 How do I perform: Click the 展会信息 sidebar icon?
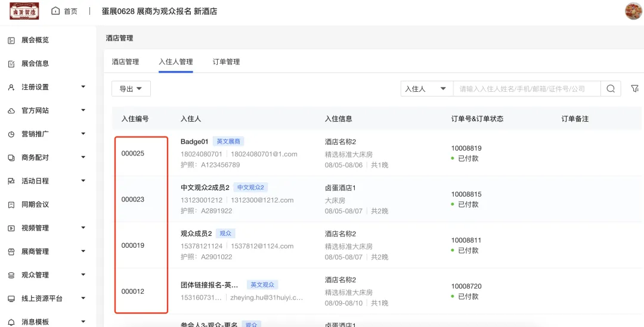tap(11, 64)
